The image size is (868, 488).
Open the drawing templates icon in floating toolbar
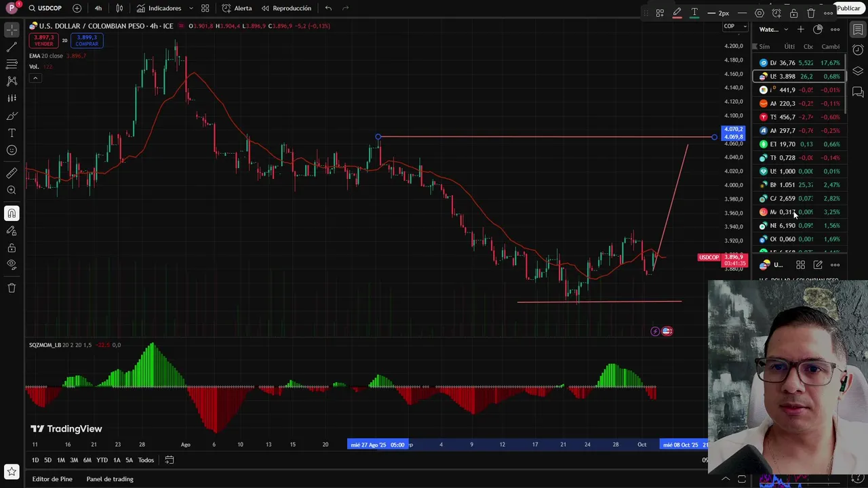tap(660, 13)
